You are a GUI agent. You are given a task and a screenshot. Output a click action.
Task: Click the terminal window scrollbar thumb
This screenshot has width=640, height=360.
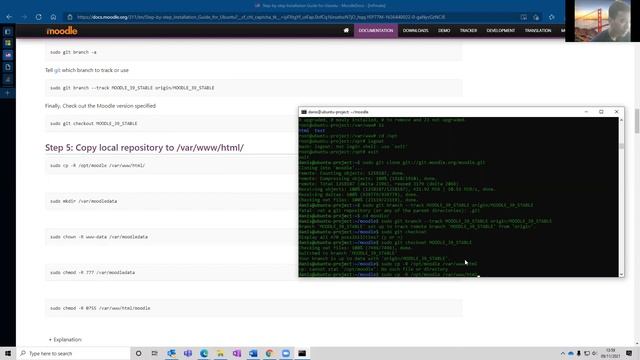[621, 146]
